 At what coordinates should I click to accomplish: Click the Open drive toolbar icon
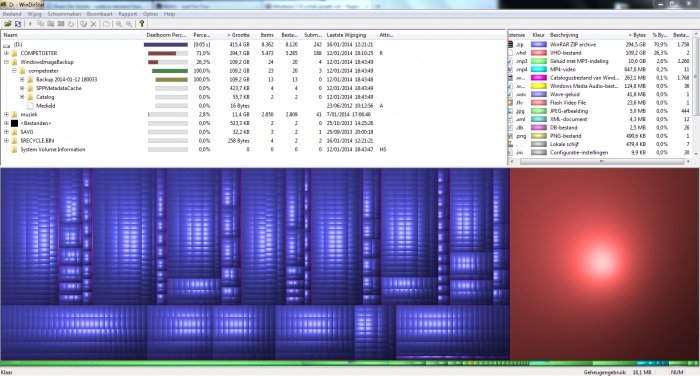pyautogui.click(x=8, y=24)
